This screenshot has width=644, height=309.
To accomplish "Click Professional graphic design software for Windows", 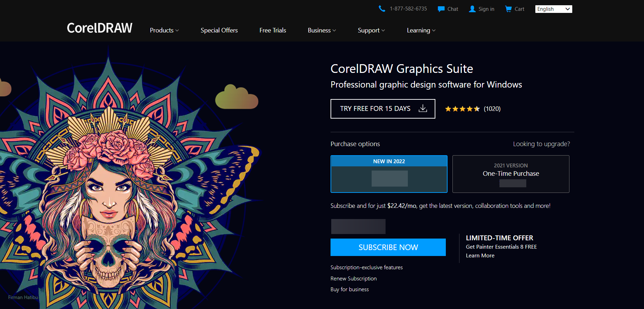I will click(426, 85).
